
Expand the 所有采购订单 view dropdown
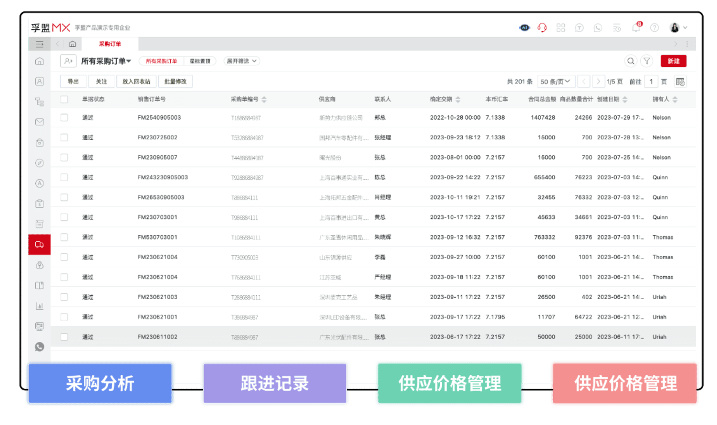(x=106, y=61)
